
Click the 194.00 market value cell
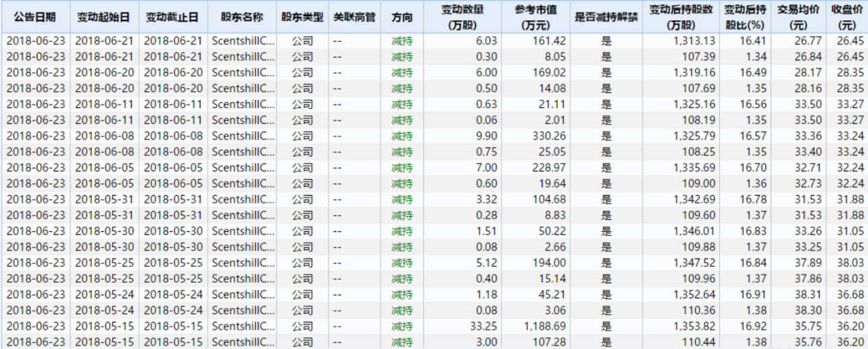pos(536,263)
